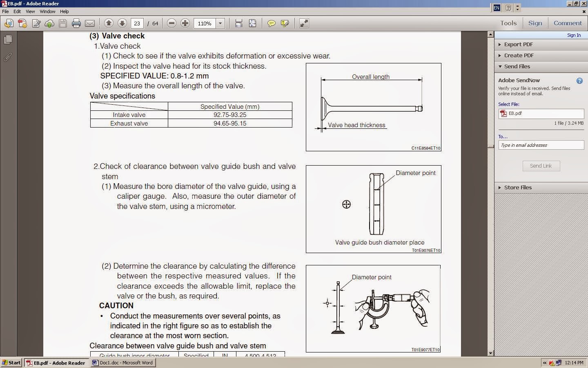Click the Create PDF online icon
This screenshot has height=368, width=588.
point(22,23)
